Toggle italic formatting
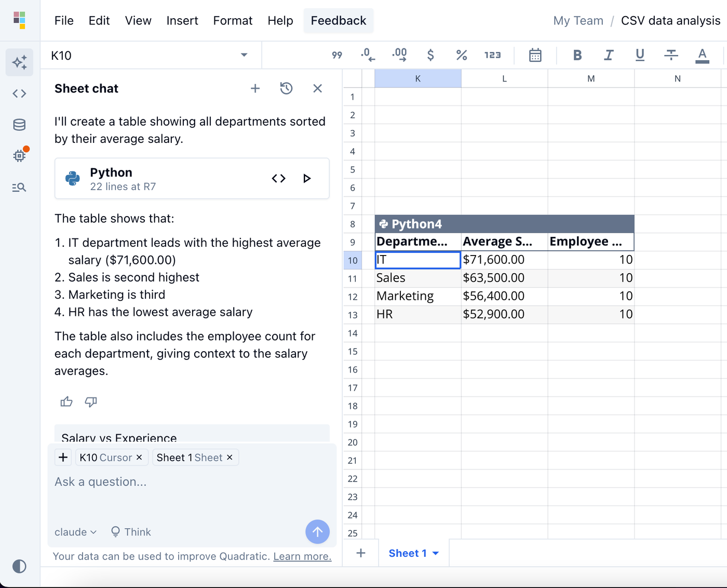This screenshot has height=588, width=727. [609, 55]
